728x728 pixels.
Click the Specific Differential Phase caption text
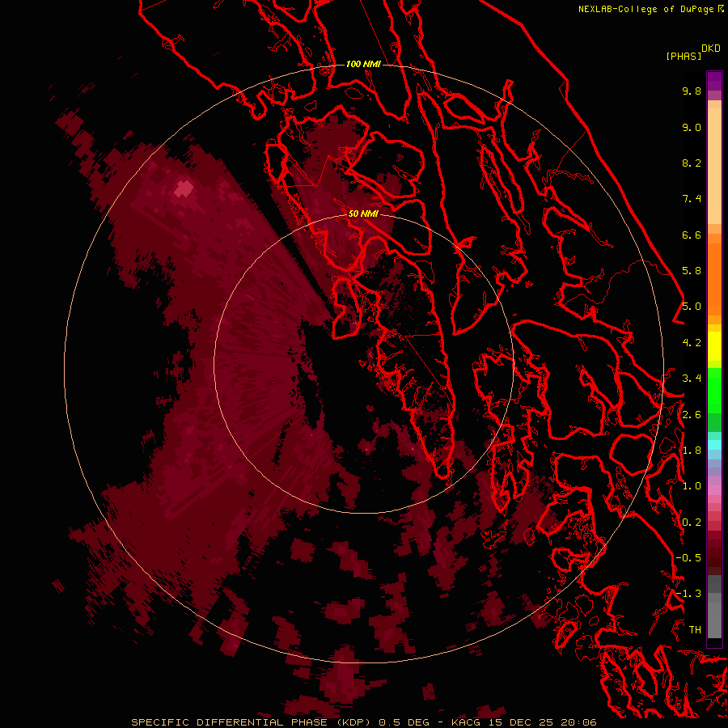pyautogui.click(x=364, y=722)
